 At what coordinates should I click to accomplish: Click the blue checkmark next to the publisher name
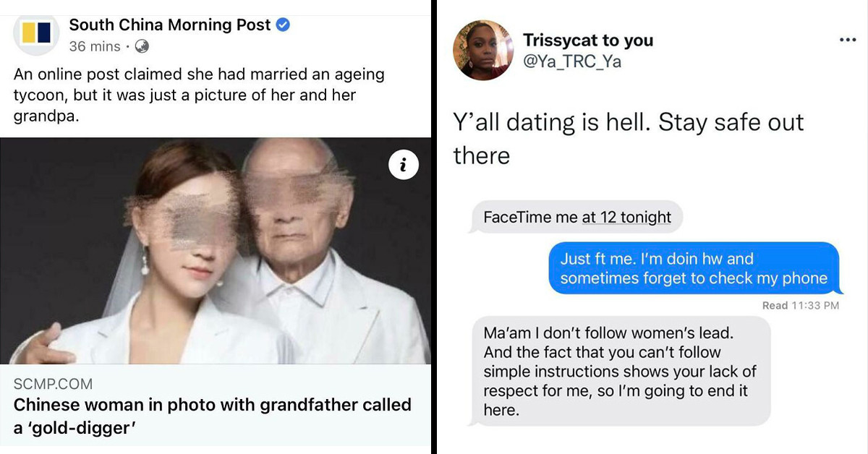coord(281,24)
